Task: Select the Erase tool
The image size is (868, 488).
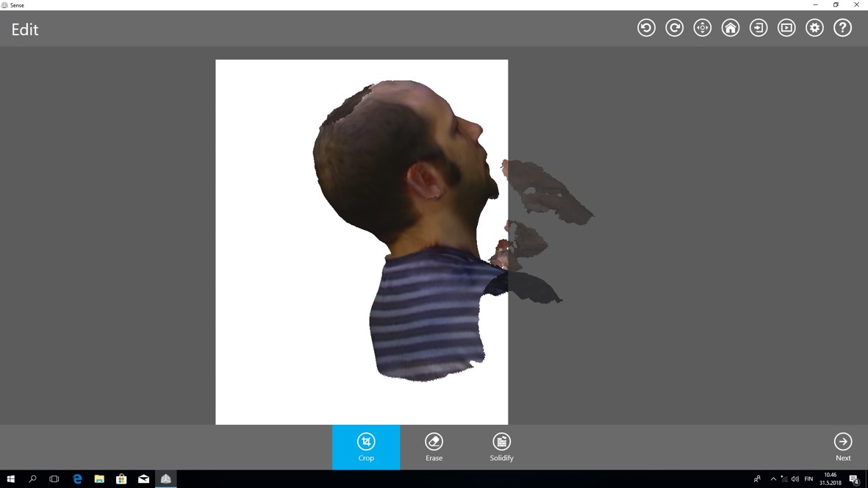Action: 434,447
